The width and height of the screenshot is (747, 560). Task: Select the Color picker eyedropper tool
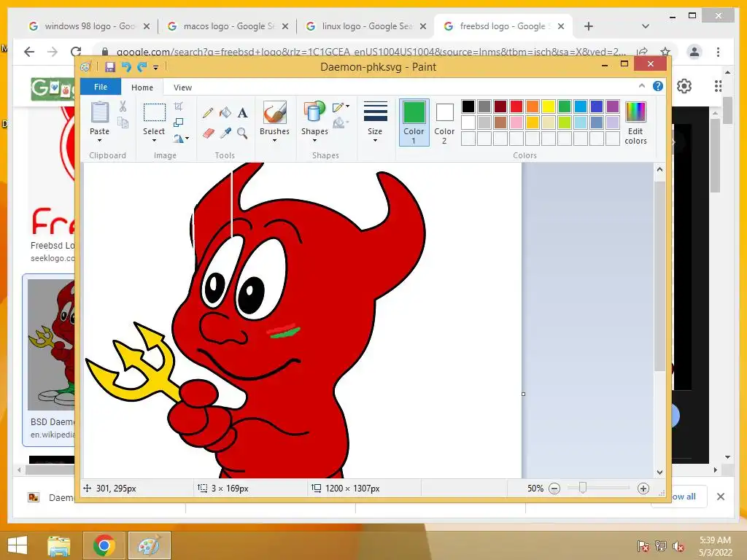[225, 133]
